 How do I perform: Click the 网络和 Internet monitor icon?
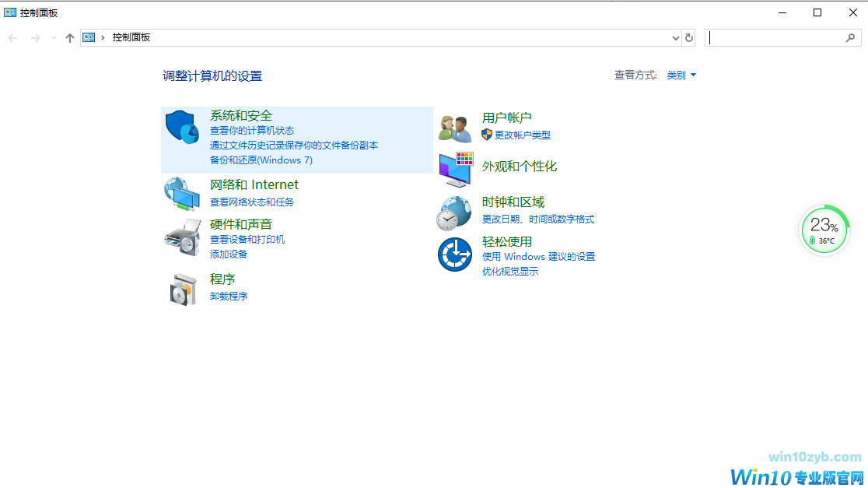(182, 195)
